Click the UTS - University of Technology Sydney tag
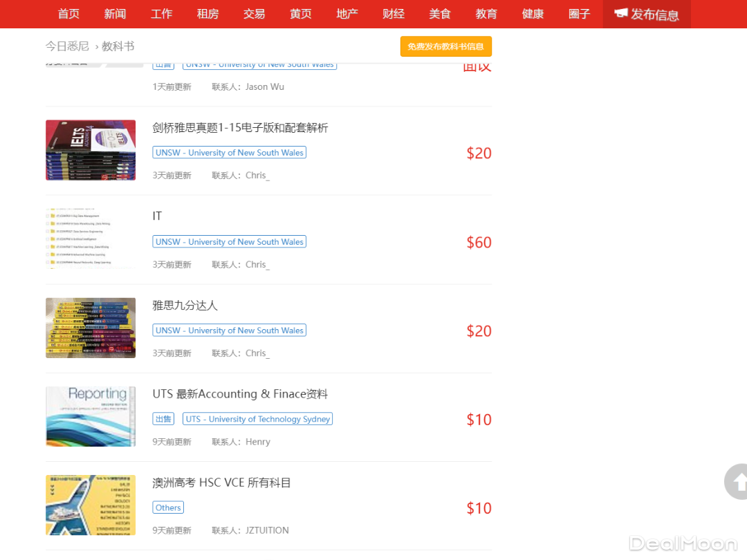The width and height of the screenshot is (747, 560). point(257,419)
